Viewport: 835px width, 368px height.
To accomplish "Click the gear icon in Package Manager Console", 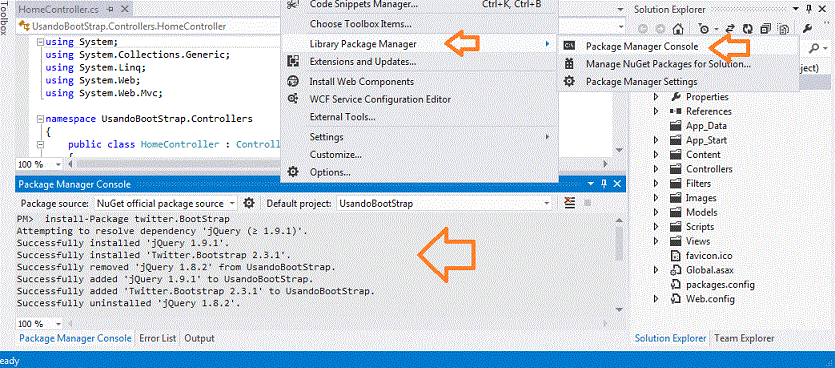I will click(x=248, y=203).
